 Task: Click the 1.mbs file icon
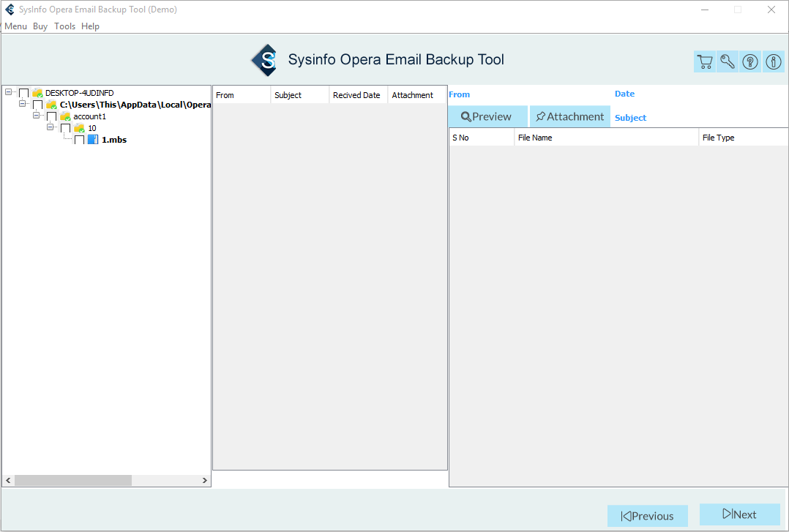(x=93, y=140)
